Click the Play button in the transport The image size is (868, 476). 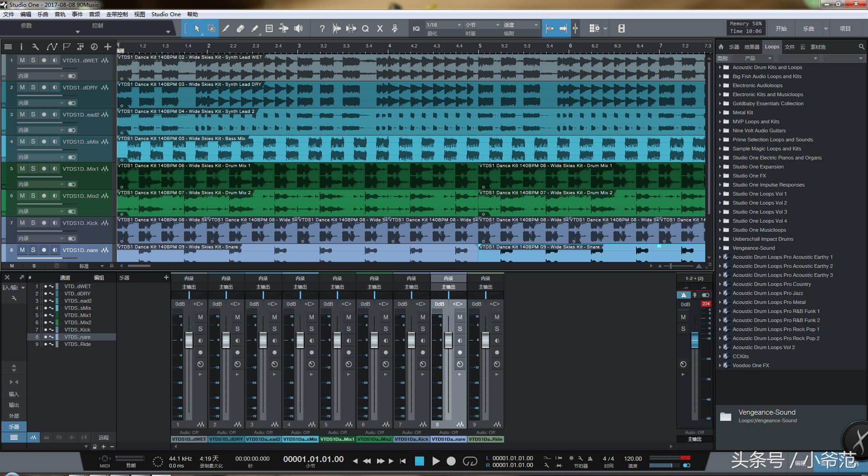tap(436, 461)
